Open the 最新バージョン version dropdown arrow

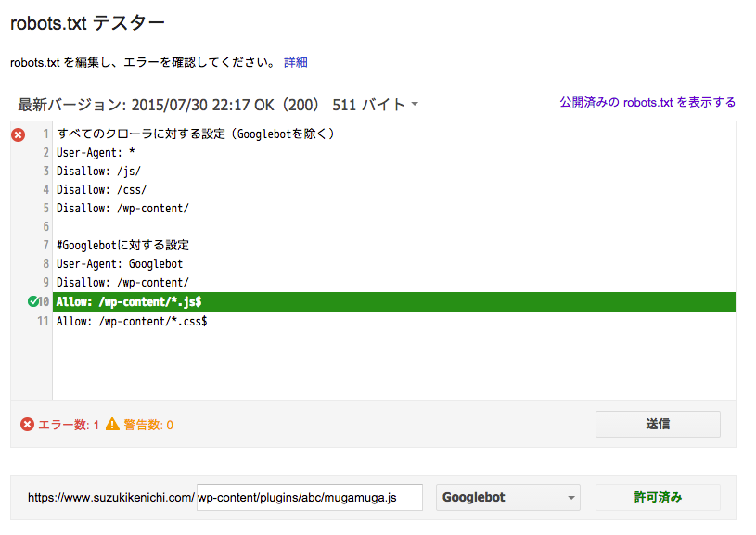(x=415, y=104)
